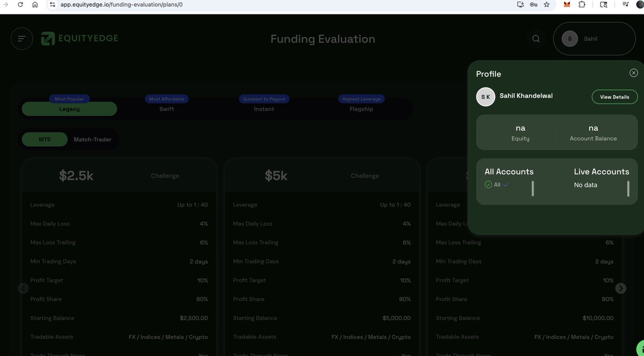Screen dimensions: 644x356
Task: Click Live Accounts list scrollbar
Action: tap(628, 189)
